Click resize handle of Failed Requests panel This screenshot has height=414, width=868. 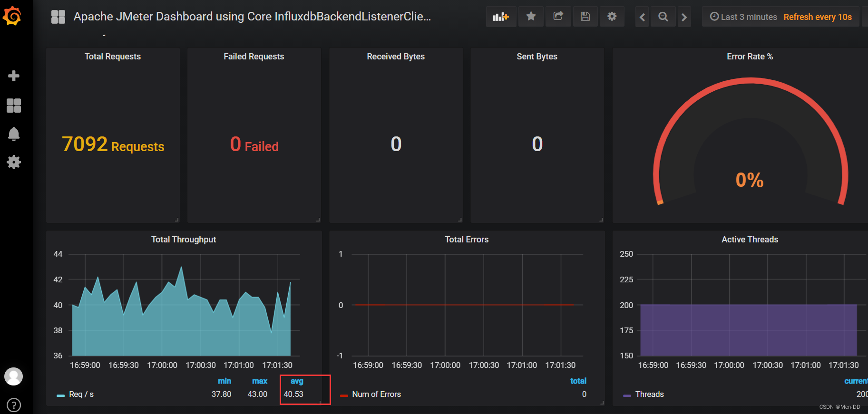[318, 220]
